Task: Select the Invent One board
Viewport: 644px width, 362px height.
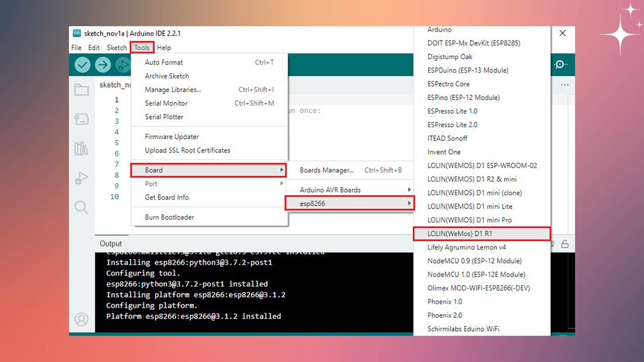Action: click(x=482, y=152)
